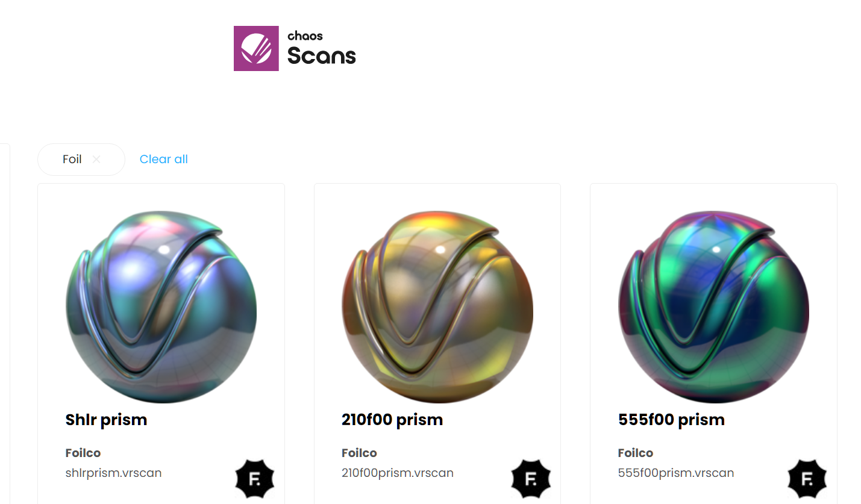Click the Foilco vendor name under Shlr prism
Viewport: 861px width, 504px height.
click(83, 453)
